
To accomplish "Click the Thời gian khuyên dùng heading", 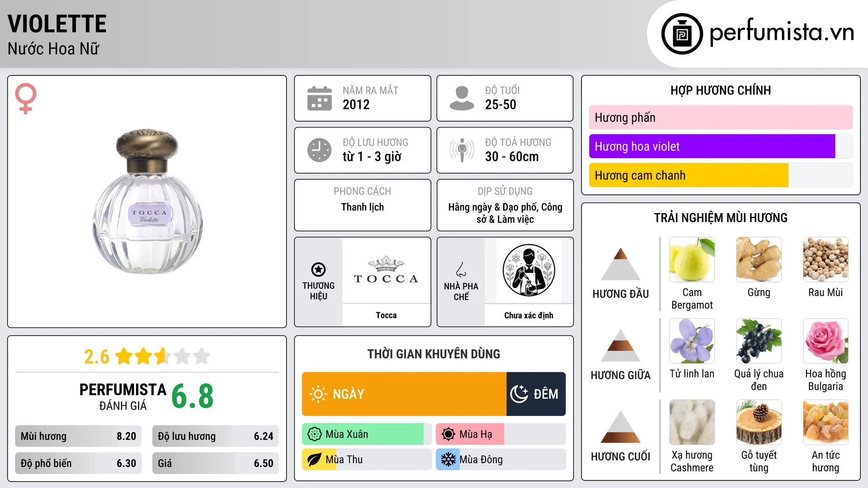I will pyautogui.click(x=434, y=354).
